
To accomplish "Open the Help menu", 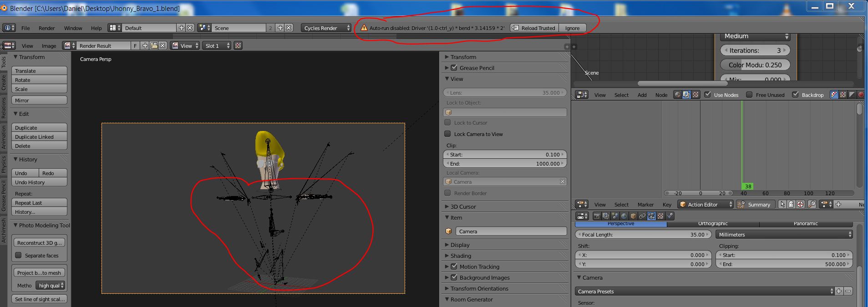I will [96, 28].
